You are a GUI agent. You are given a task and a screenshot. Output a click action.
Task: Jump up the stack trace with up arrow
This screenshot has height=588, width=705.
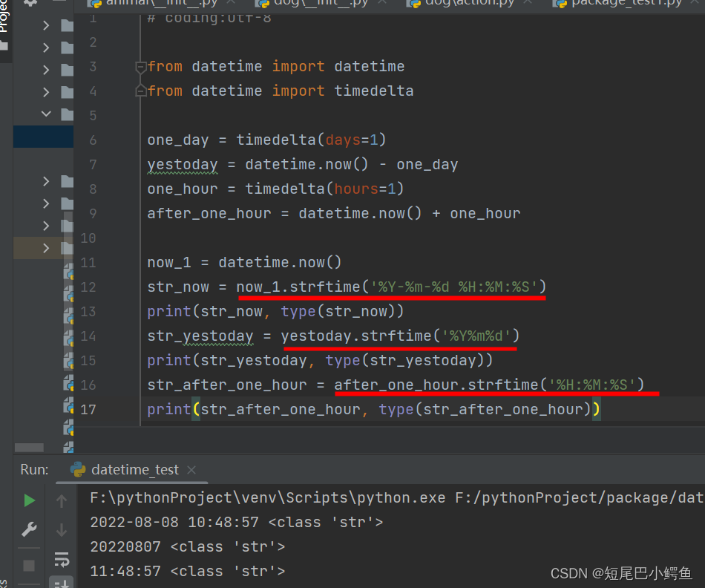click(x=61, y=500)
